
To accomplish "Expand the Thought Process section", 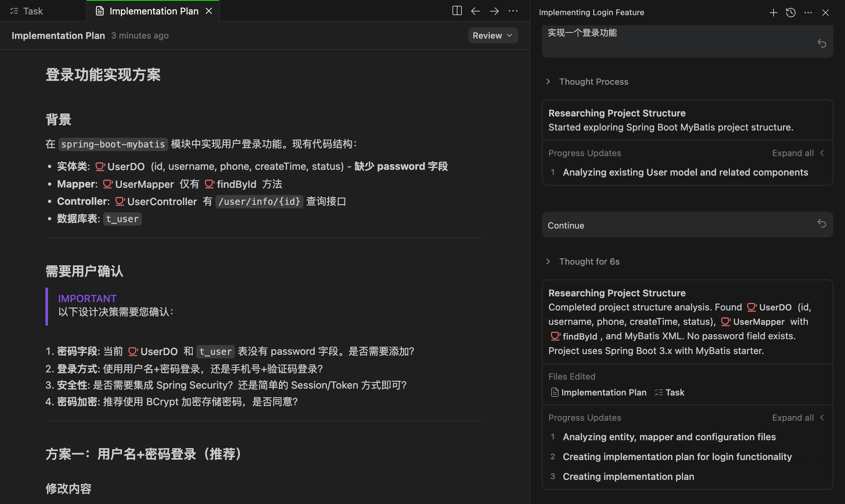I will [593, 81].
